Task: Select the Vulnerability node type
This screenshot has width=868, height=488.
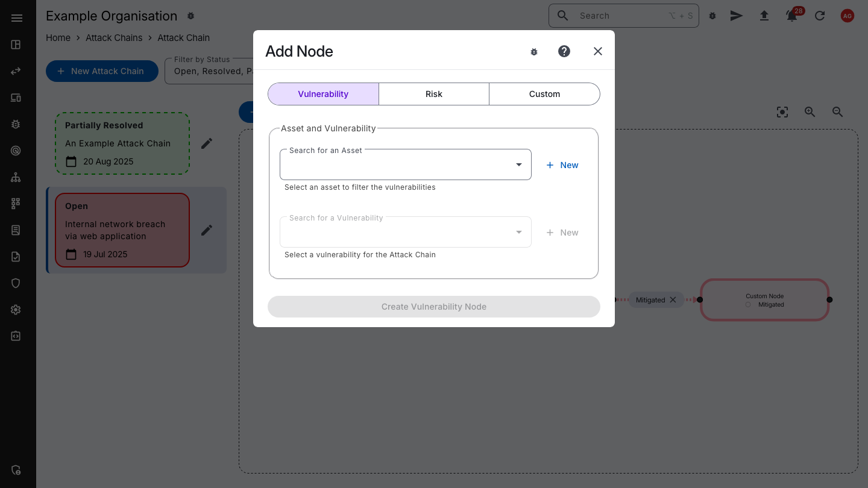Action: point(323,94)
